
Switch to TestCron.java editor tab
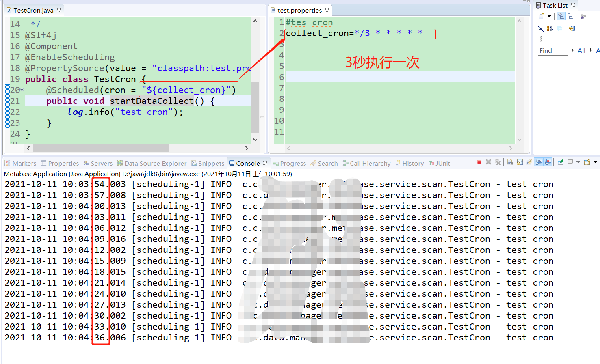point(33,10)
